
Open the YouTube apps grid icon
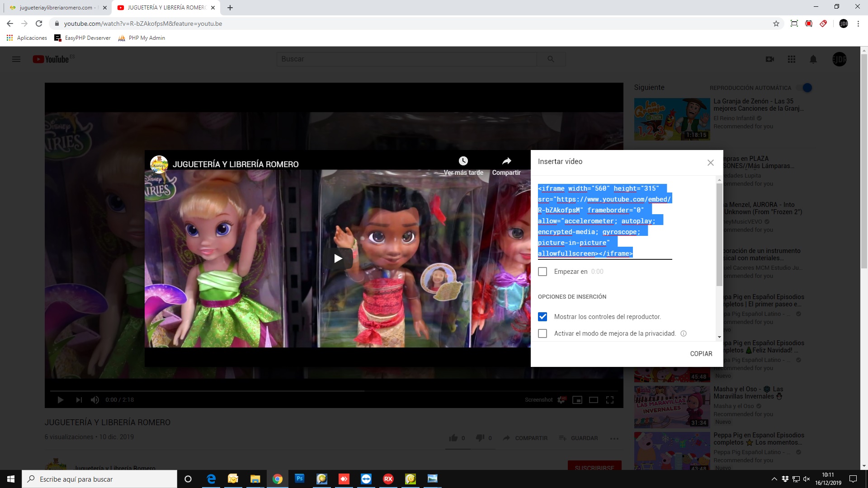[x=792, y=59]
